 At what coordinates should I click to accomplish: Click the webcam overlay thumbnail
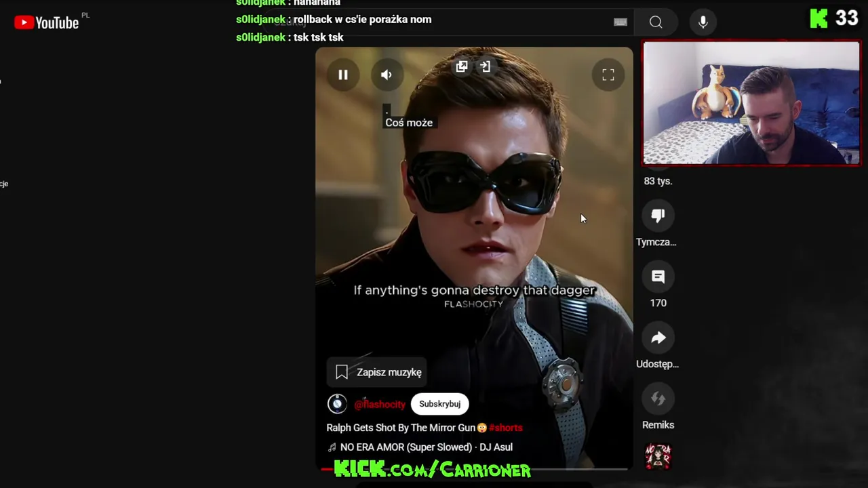pyautogui.click(x=751, y=103)
